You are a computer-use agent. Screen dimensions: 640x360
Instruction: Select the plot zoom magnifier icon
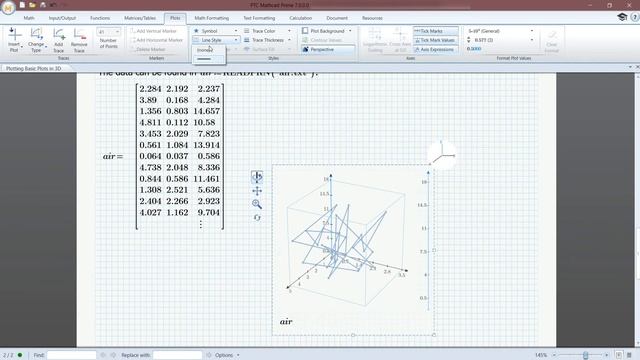click(x=257, y=204)
